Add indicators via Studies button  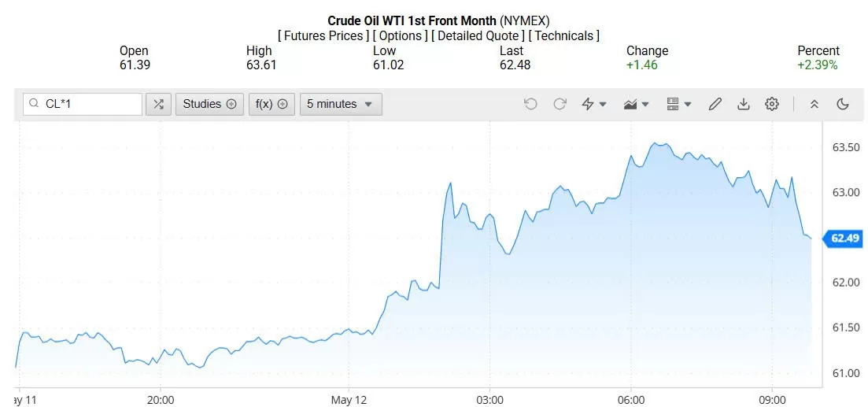[x=209, y=104]
